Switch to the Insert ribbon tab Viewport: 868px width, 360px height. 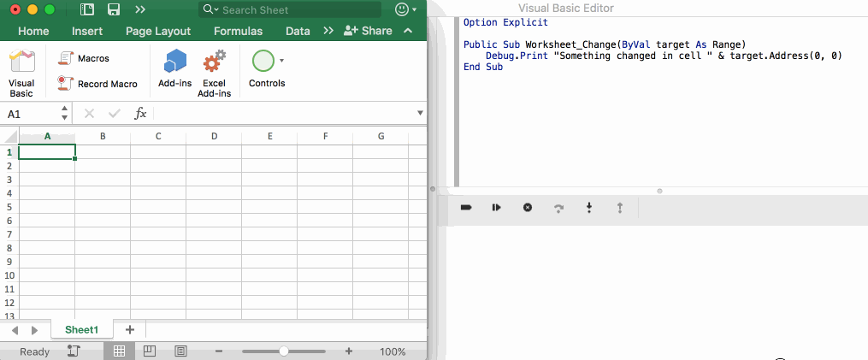(x=87, y=31)
